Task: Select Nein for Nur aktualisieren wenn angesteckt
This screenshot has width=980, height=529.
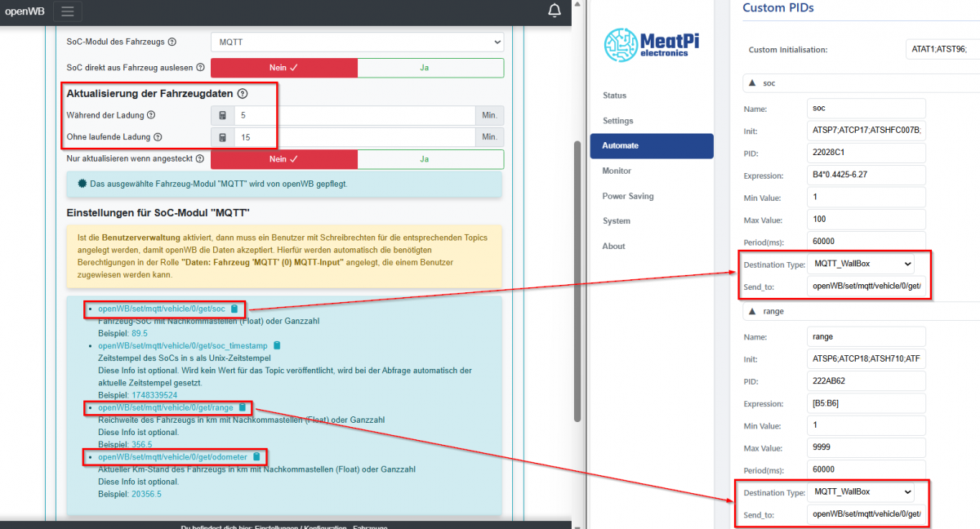Action: pos(283,159)
